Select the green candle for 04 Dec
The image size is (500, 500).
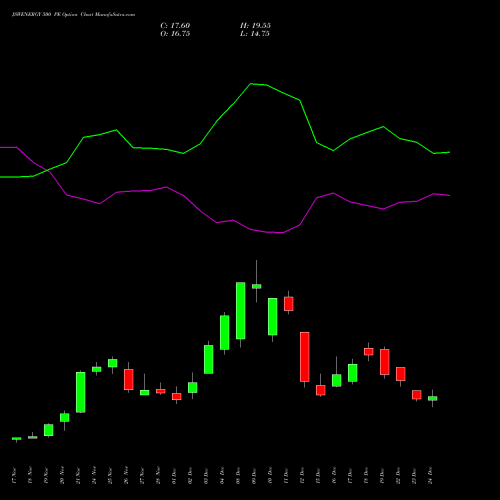(225, 332)
